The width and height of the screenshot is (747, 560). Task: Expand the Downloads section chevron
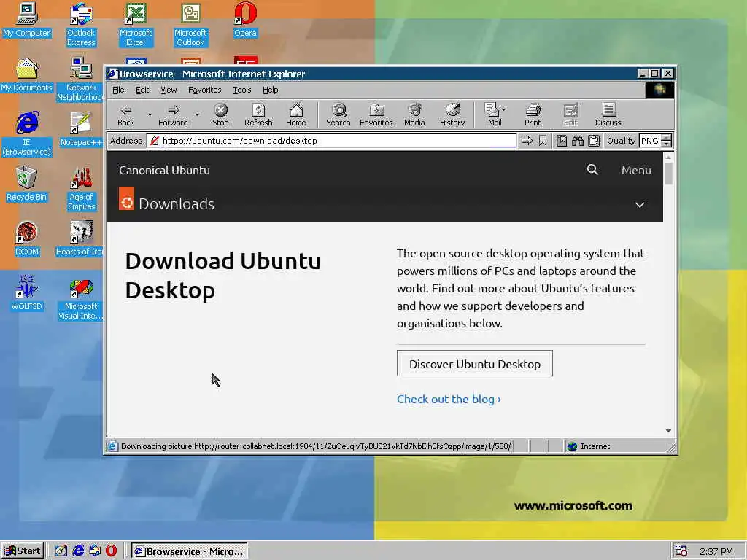640,205
